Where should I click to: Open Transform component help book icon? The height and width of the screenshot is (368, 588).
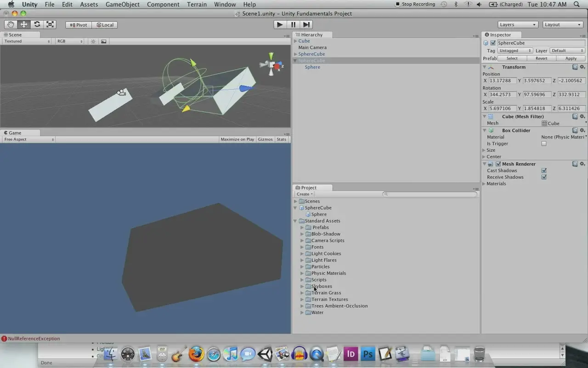point(575,67)
